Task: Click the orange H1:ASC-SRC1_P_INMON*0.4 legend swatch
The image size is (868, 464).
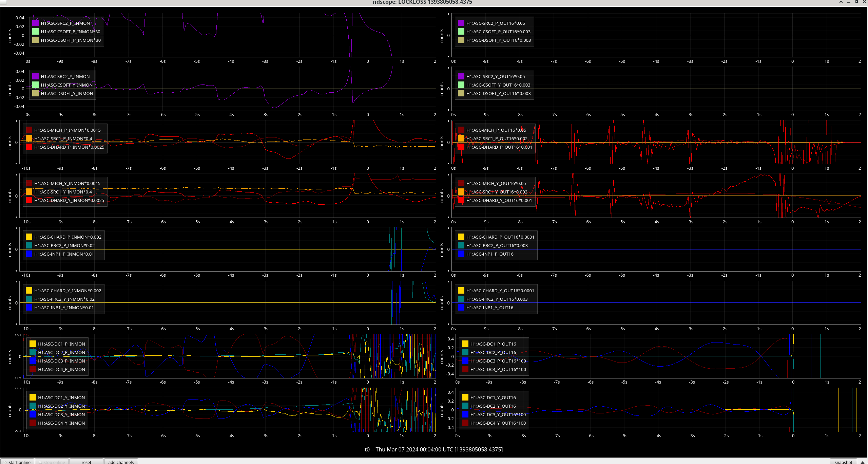Action: click(x=29, y=138)
